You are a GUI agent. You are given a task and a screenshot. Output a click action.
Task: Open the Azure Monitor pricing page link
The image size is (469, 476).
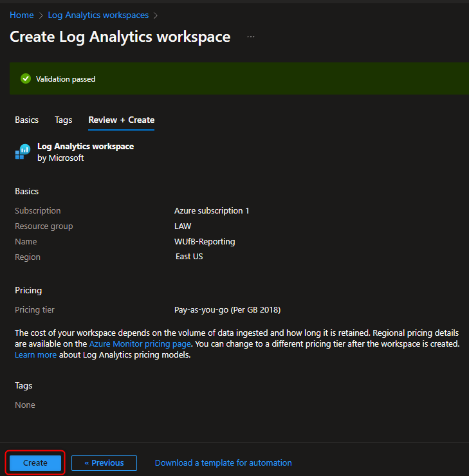pos(140,343)
